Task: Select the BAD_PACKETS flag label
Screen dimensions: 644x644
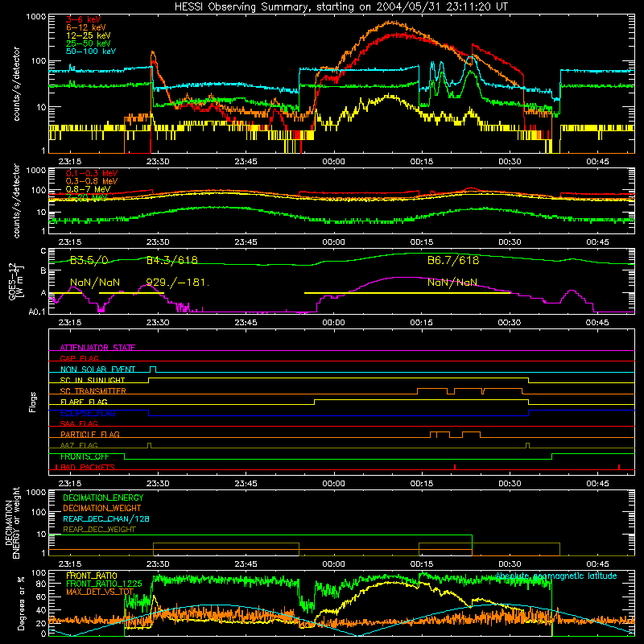Action: click(88, 467)
